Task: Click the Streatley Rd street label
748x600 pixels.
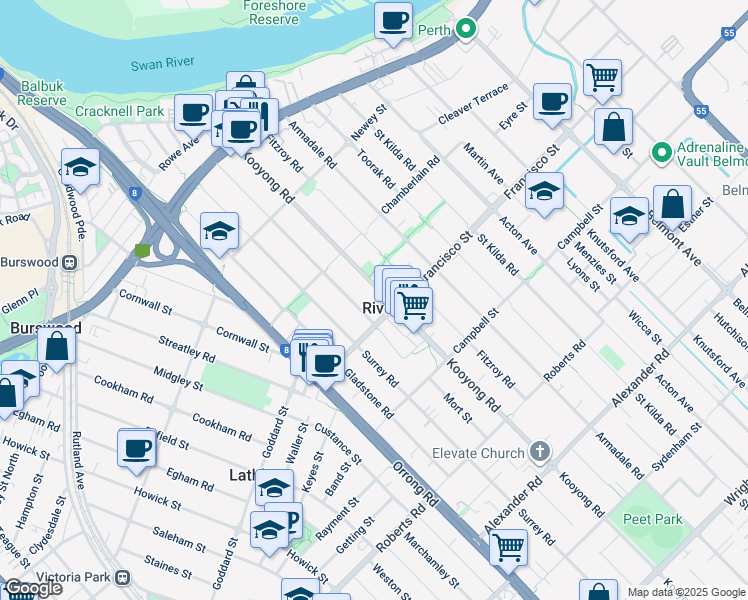Action: 187,349
